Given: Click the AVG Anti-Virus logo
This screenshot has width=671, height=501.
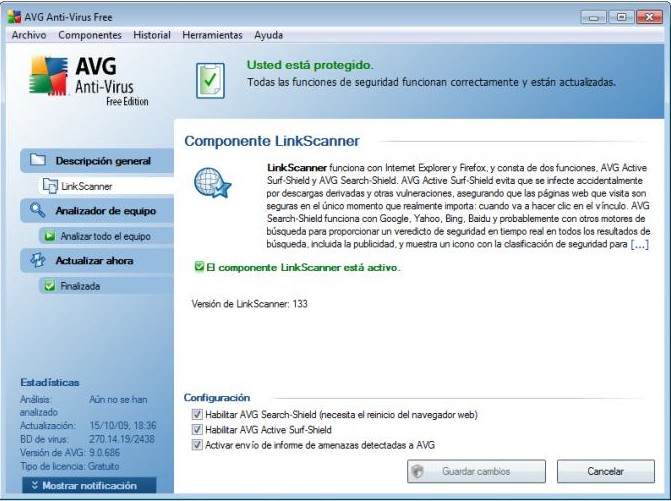Looking at the screenshot, I should click(89, 80).
